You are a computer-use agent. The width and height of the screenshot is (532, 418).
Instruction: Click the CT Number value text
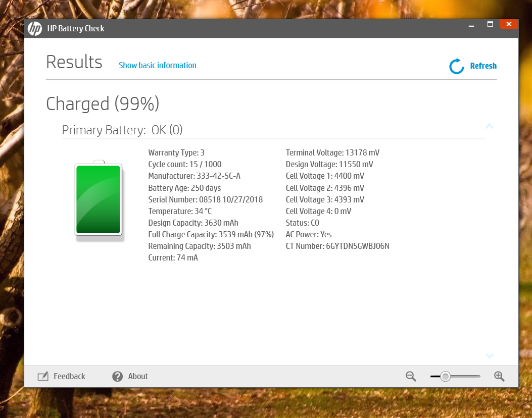(357, 246)
